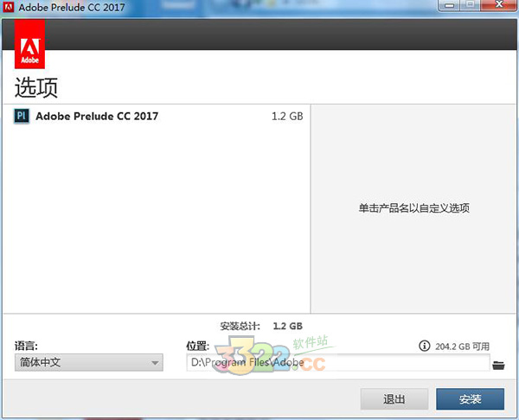The width and height of the screenshot is (519, 420).
Task: Click the Adobe logo in the header
Action: click(x=29, y=44)
